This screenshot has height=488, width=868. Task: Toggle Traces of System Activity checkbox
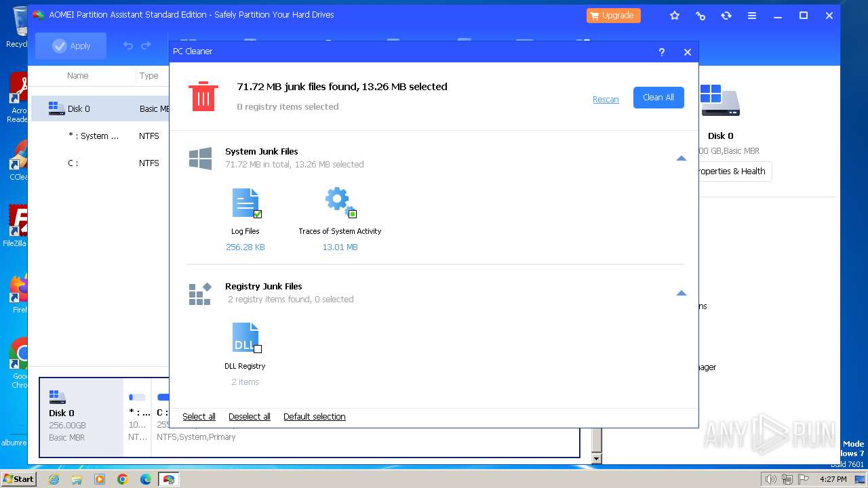click(353, 214)
